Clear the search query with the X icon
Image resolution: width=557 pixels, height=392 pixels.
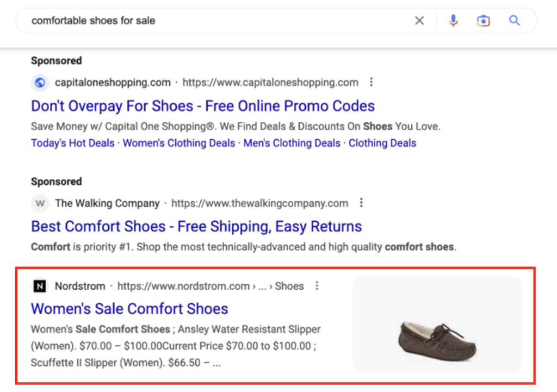click(419, 20)
